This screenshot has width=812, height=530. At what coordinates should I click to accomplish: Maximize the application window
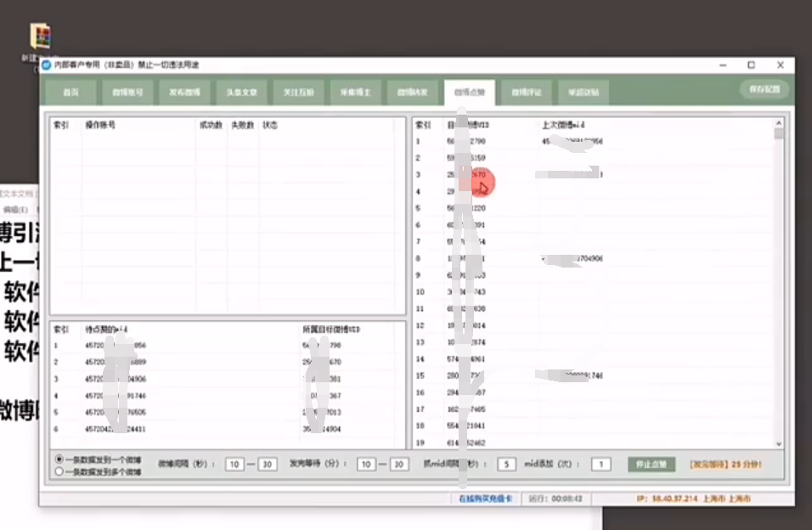[752, 65]
